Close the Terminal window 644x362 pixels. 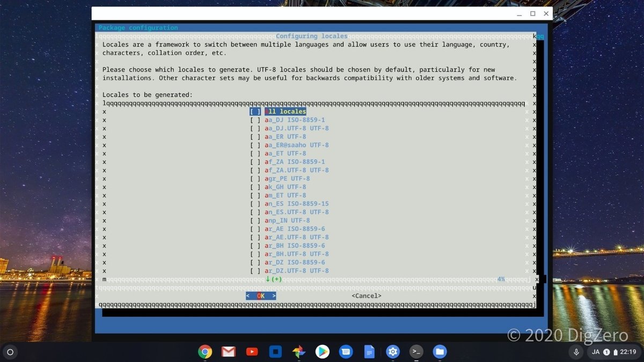(x=546, y=13)
